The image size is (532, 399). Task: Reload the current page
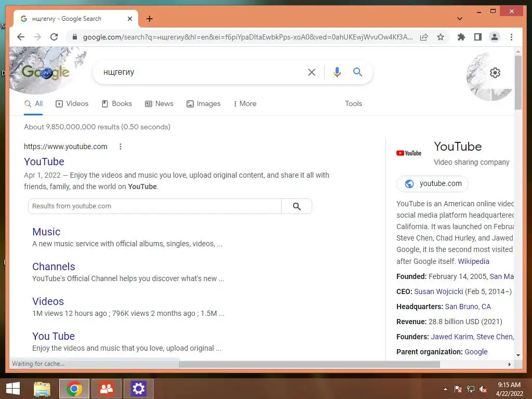coord(54,37)
